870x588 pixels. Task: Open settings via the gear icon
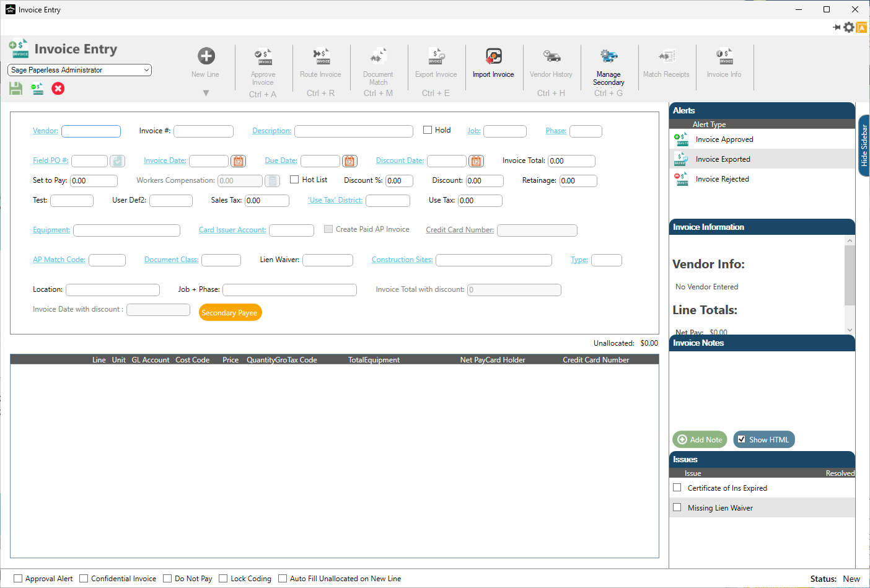point(849,27)
